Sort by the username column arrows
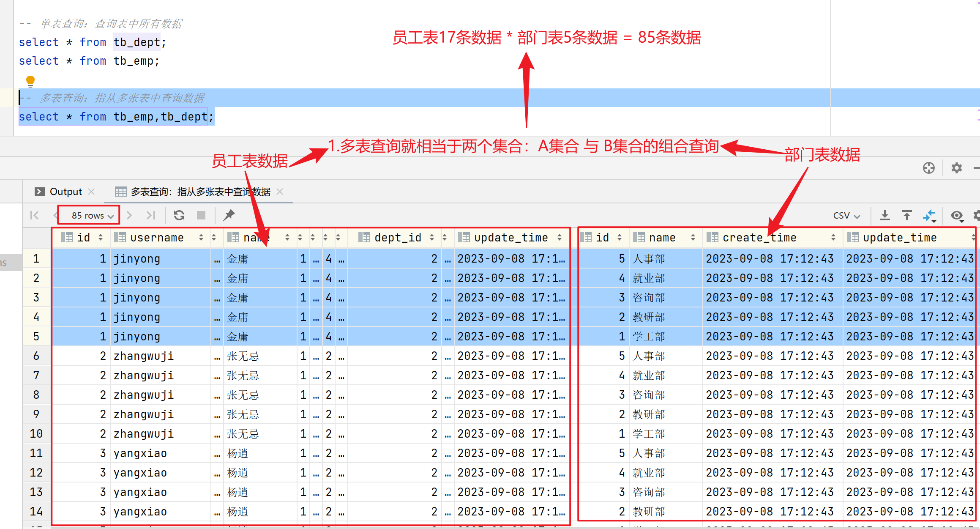Viewport: 980px width, 529px height. (201, 238)
